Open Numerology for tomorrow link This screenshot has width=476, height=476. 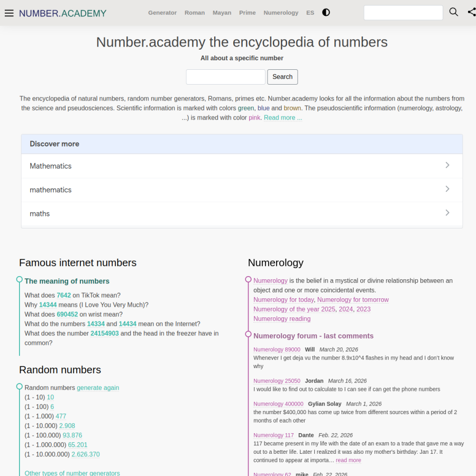click(x=353, y=300)
